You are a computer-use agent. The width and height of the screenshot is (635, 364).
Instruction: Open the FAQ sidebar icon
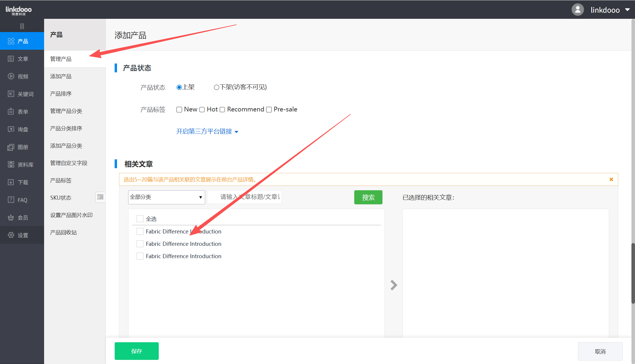(x=11, y=200)
